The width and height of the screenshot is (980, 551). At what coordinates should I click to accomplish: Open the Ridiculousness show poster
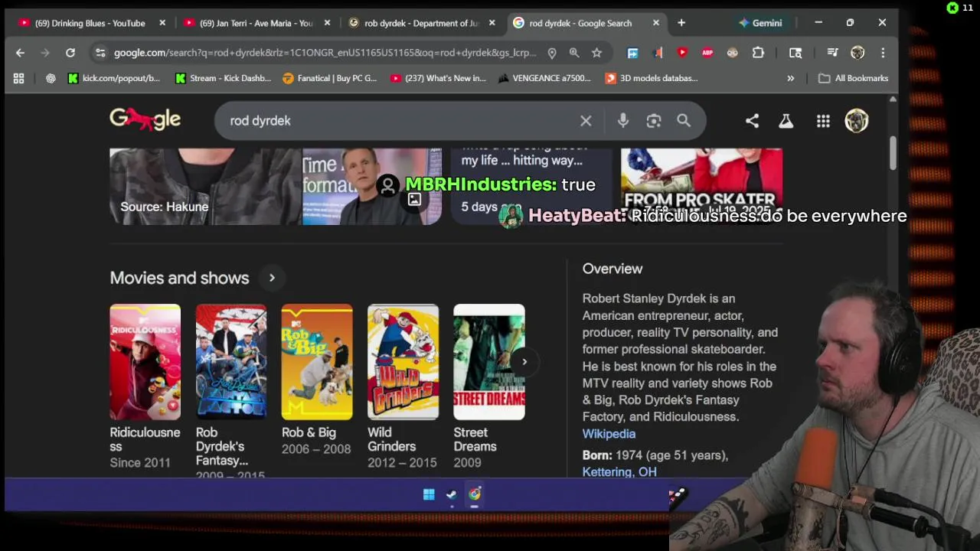click(x=145, y=362)
